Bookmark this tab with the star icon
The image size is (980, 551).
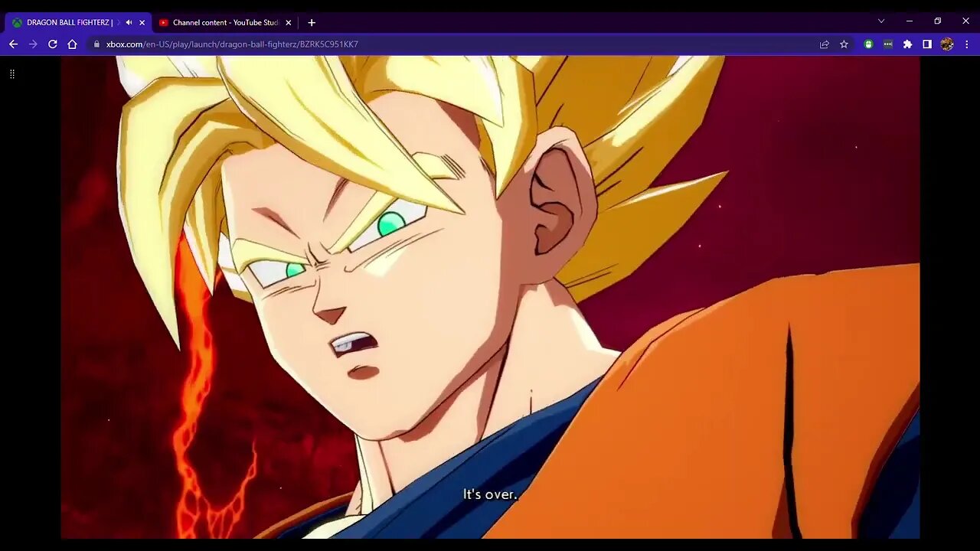844,44
